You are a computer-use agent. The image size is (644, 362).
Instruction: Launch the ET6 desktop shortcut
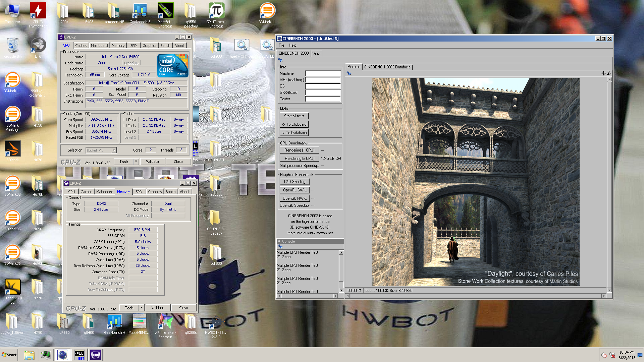tap(38, 48)
